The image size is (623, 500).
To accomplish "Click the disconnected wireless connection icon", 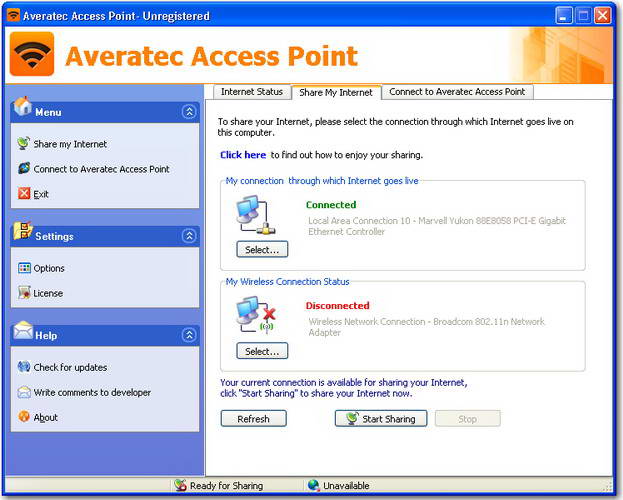I will point(255,315).
